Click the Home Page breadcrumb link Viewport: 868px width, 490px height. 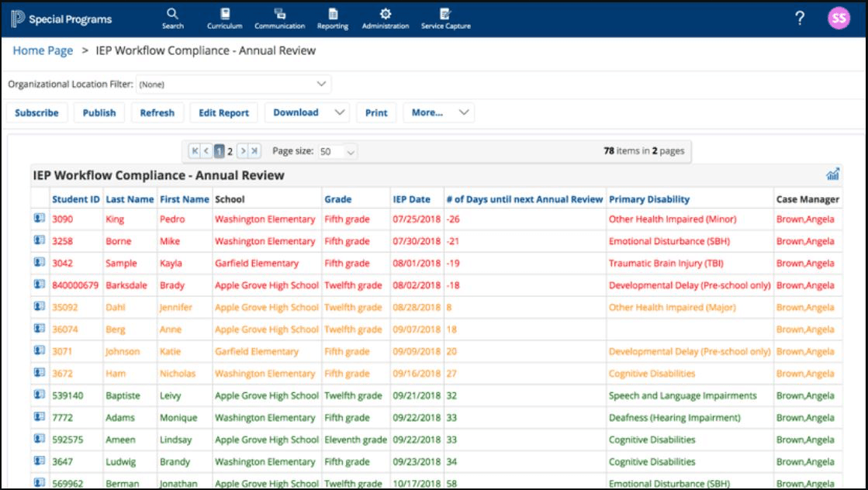click(43, 50)
